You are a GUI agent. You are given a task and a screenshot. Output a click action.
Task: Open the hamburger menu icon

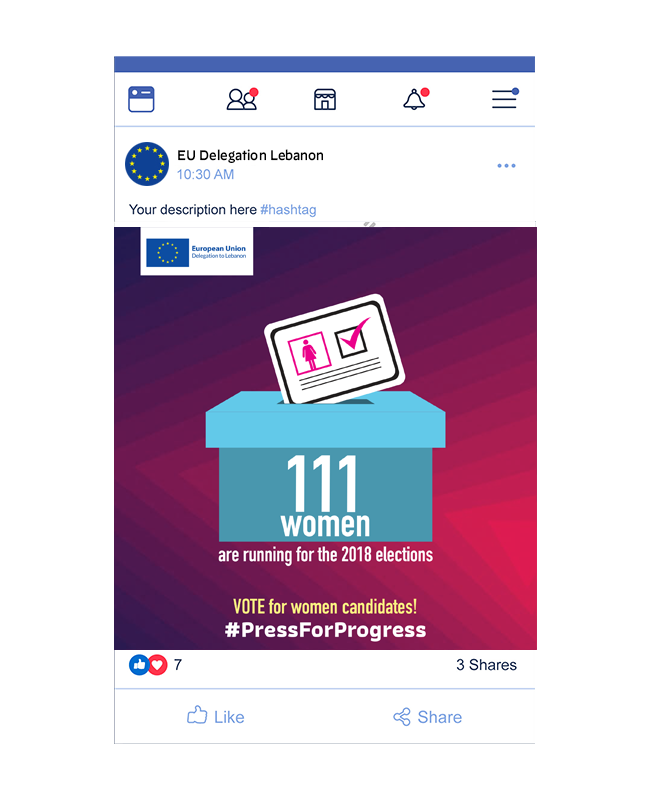tap(505, 98)
